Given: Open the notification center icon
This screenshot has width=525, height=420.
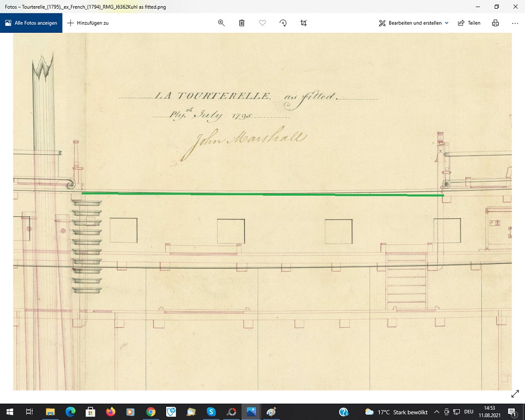Looking at the screenshot, I should (x=512, y=412).
